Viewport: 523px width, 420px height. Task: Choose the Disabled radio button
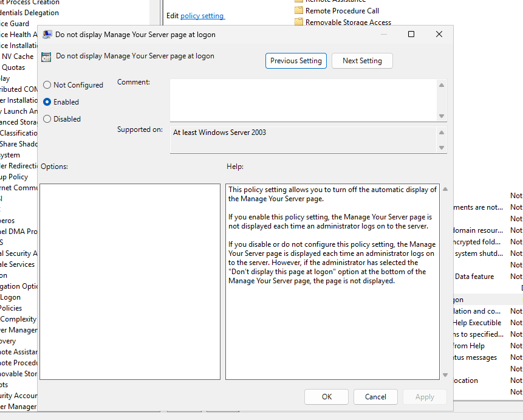pyautogui.click(x=47, y=119)
